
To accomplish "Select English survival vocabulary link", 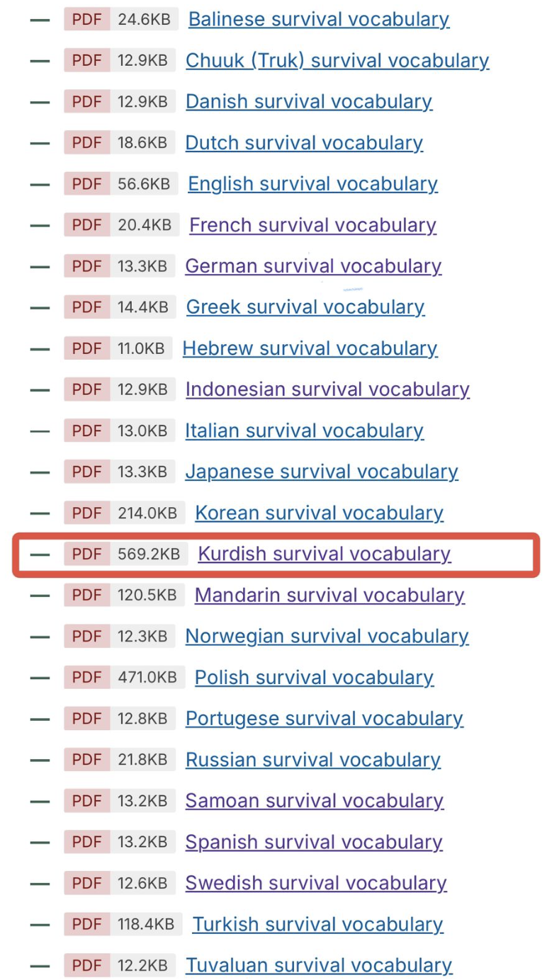I will (x=312, y=183).
